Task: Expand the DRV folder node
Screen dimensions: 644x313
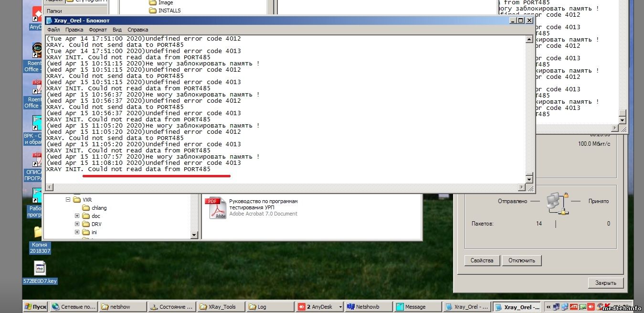Action: [x=77, y=224]
